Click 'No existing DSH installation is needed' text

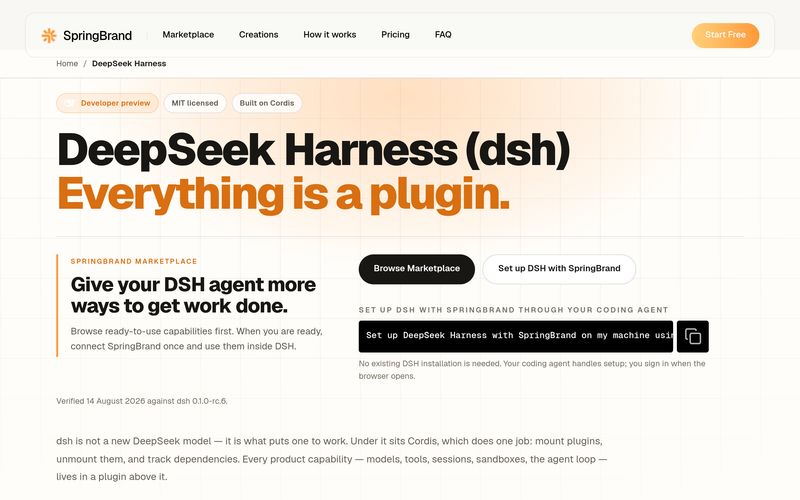[532, 370]
